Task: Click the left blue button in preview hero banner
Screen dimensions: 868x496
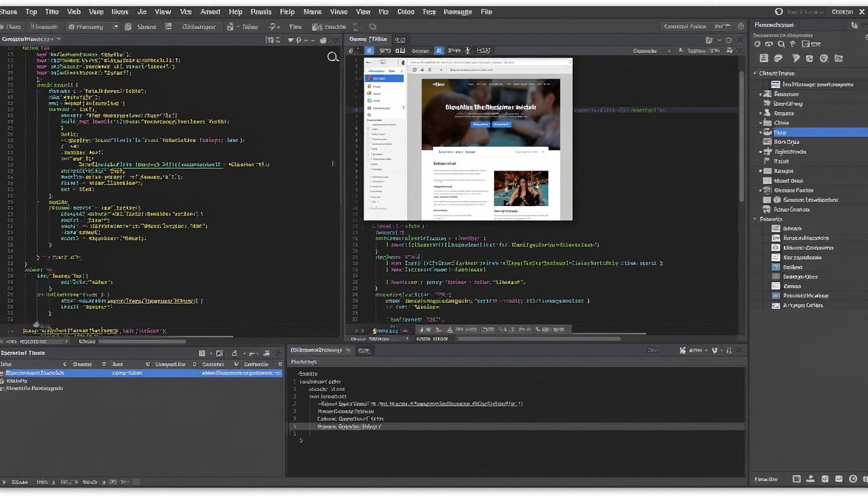Action: [x=480, y=124]
